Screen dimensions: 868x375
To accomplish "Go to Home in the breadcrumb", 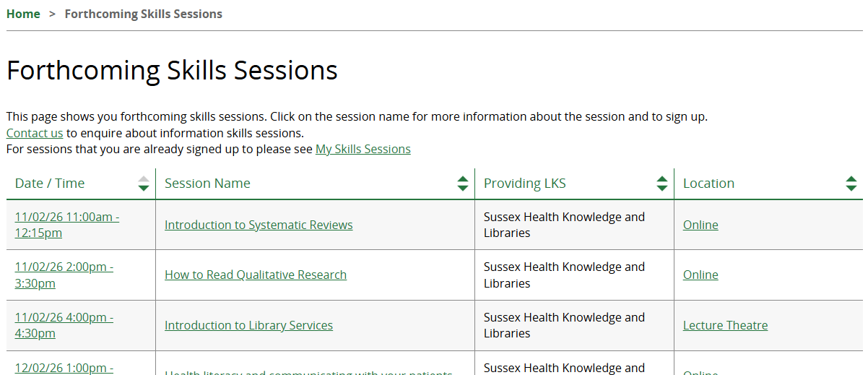I will [23, 14].
